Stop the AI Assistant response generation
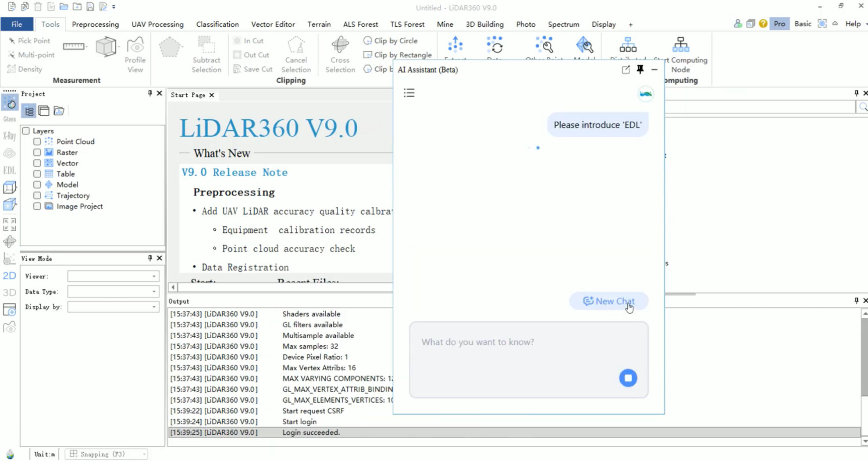This screenshot has width=868, height=461. coord(628,378)
